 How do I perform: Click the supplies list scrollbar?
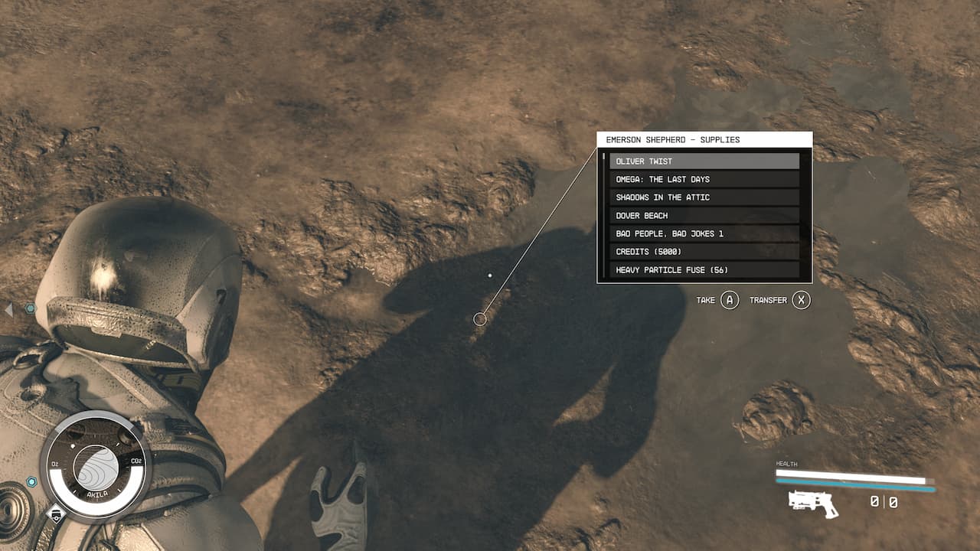[x=603, y=159]
